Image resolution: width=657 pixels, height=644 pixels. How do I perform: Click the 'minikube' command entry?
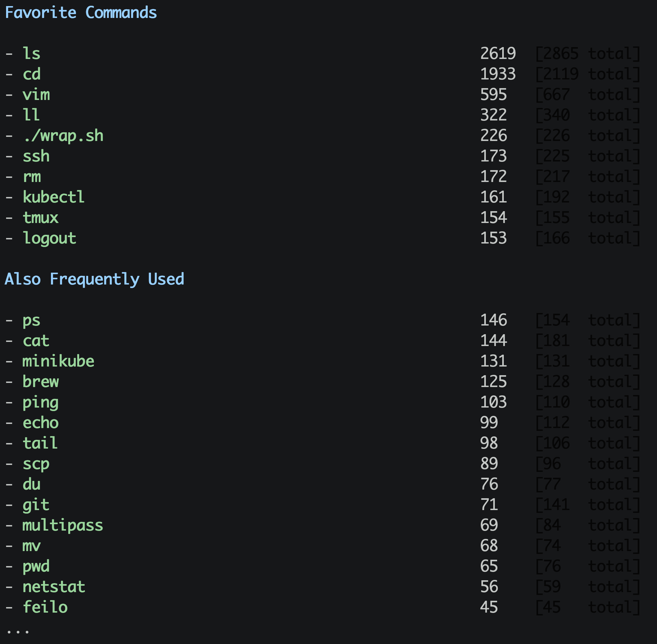58,361
